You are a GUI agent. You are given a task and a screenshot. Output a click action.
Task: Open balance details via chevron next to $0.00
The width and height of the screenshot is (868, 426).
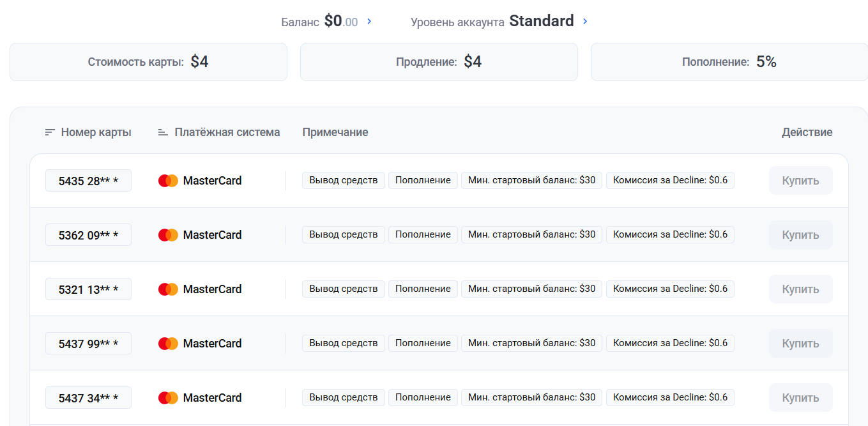tap(369, 22)
